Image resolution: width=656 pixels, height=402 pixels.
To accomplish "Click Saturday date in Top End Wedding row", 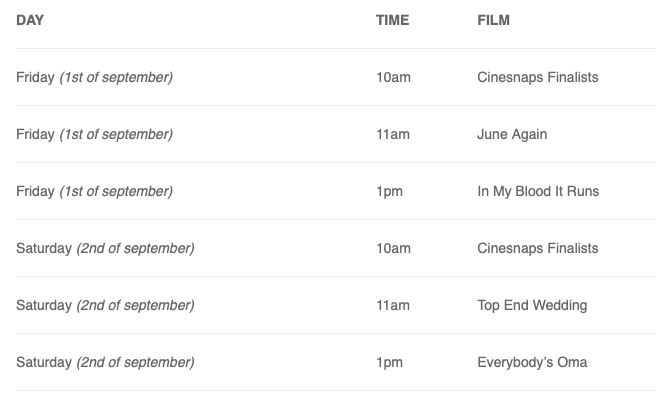I will (105, 305).
